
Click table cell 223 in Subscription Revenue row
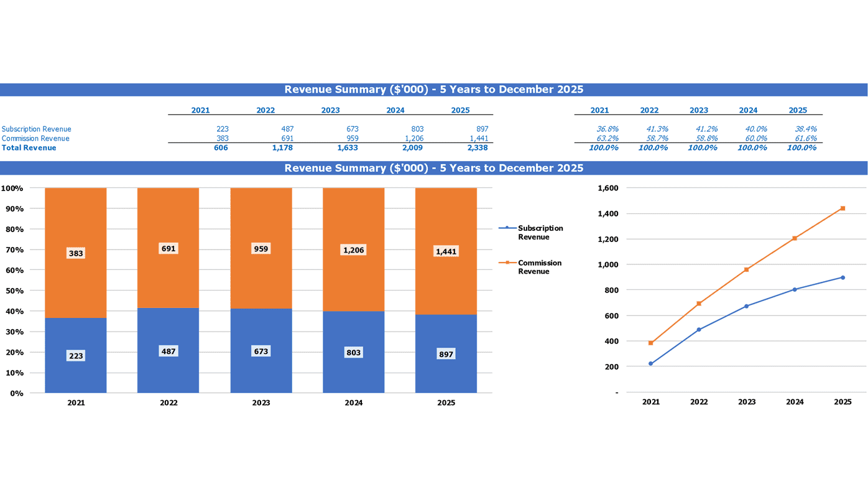coord(223,129)
